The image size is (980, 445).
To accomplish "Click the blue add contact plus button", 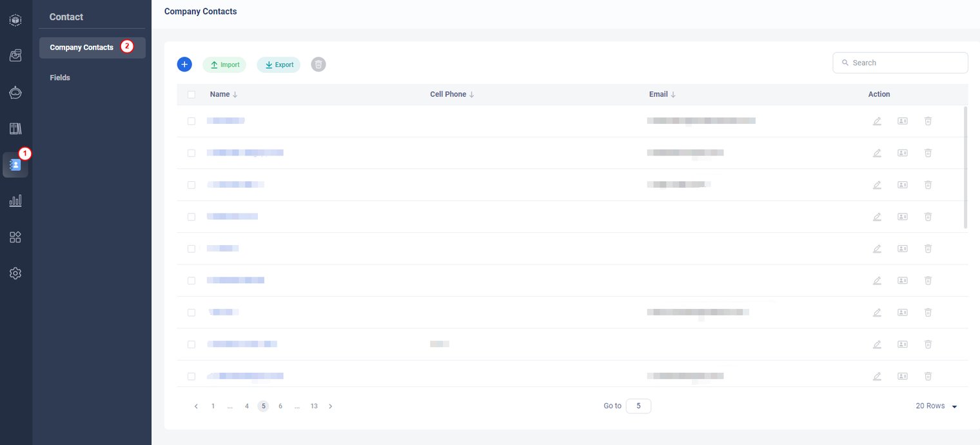I will pos(184,64).
